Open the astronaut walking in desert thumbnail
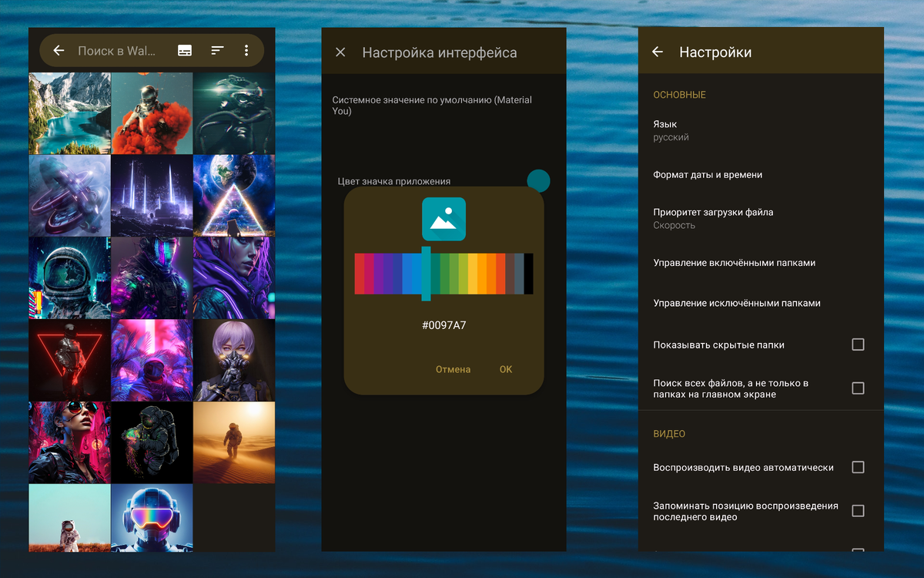The height and width of the screenshot is (578, 924). (x=234, y=442)
